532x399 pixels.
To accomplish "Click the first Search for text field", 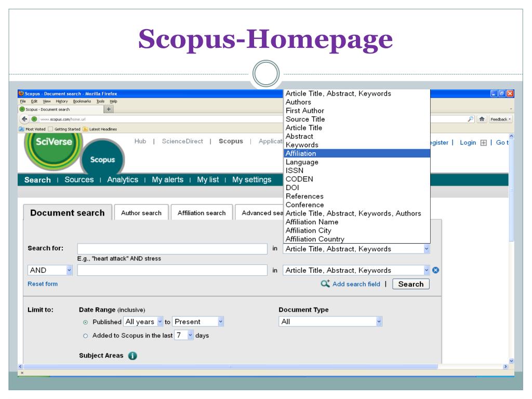I will coord(172,249).
